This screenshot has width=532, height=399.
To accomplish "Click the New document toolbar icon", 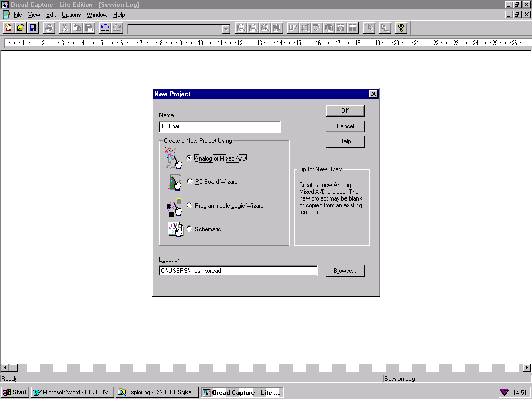I will (x=8, y=28).
